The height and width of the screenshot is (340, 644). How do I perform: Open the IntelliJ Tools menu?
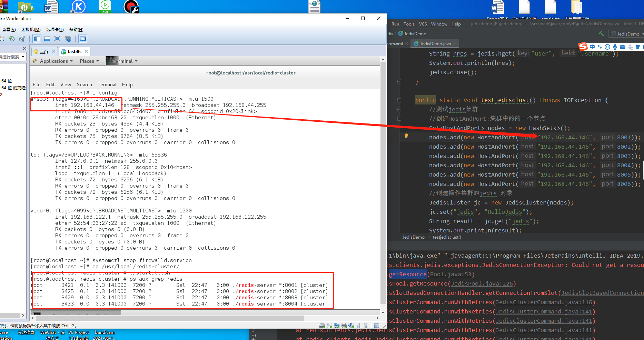(x=409, y=24)
